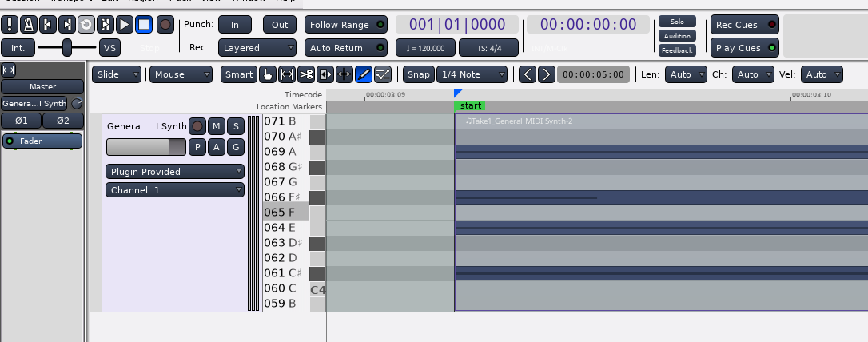Click the green start location marker

470,106
